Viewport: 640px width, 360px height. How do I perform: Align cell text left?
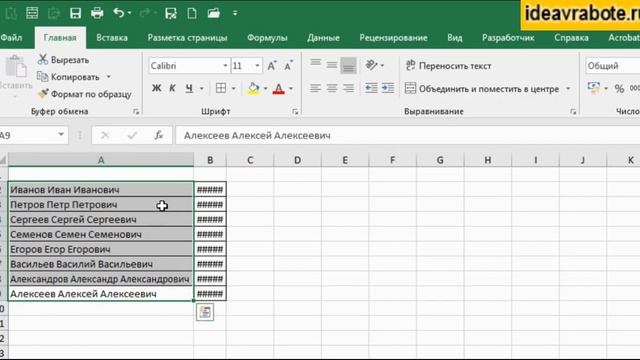pyautogui.click(x=315, y=88)
